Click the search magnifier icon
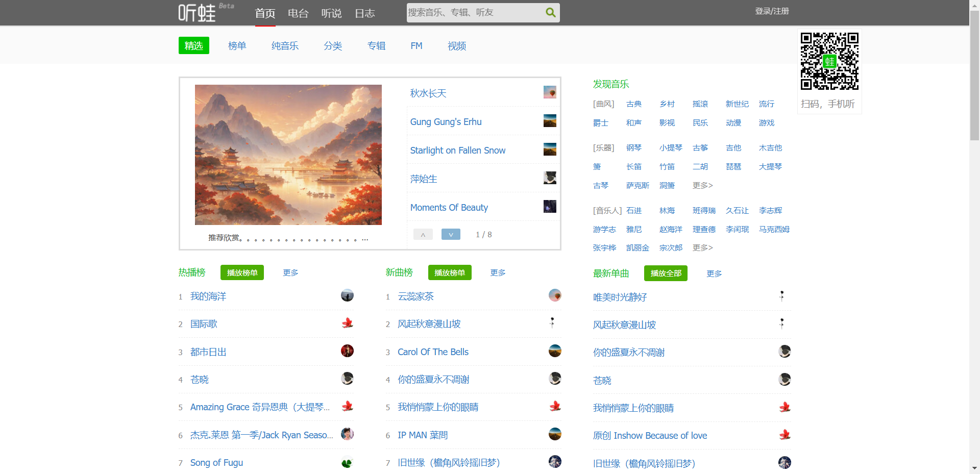980x474 pixels. [x=550, y=12]
